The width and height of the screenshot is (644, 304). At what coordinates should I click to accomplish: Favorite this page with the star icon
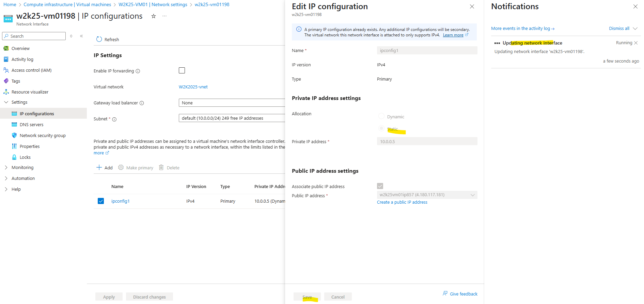point(154,16)
